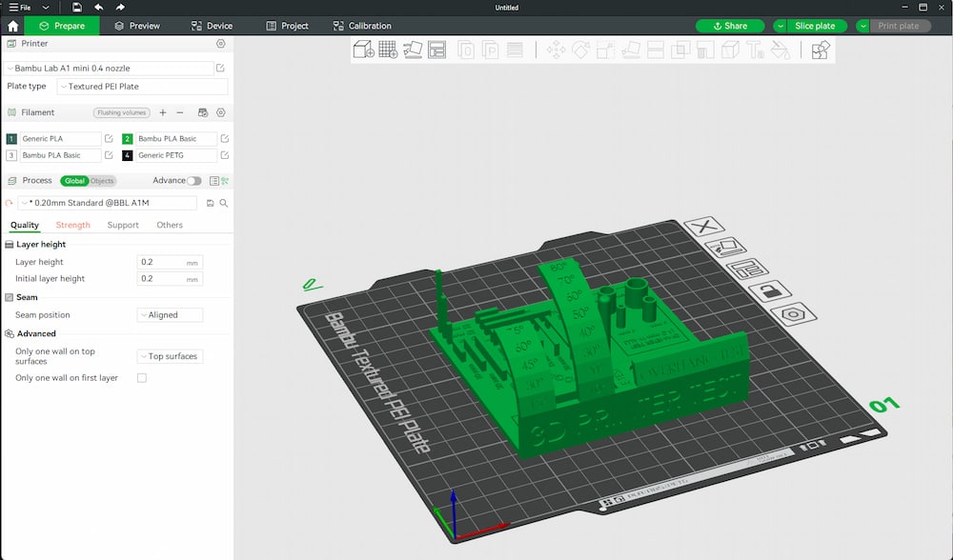Add a filament with the plus icon

(x=162, y=112)
